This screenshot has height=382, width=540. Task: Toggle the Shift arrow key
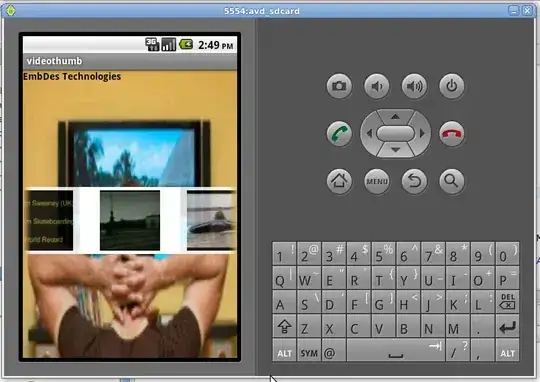[x=284, y=326]
